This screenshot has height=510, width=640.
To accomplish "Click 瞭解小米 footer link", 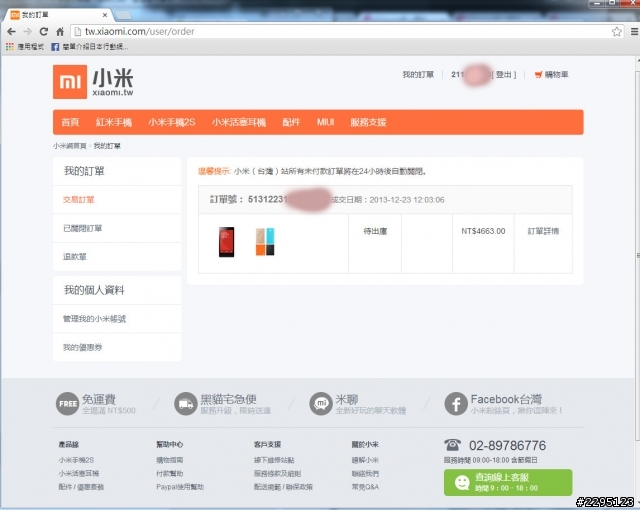I will (x=365, y=460).
